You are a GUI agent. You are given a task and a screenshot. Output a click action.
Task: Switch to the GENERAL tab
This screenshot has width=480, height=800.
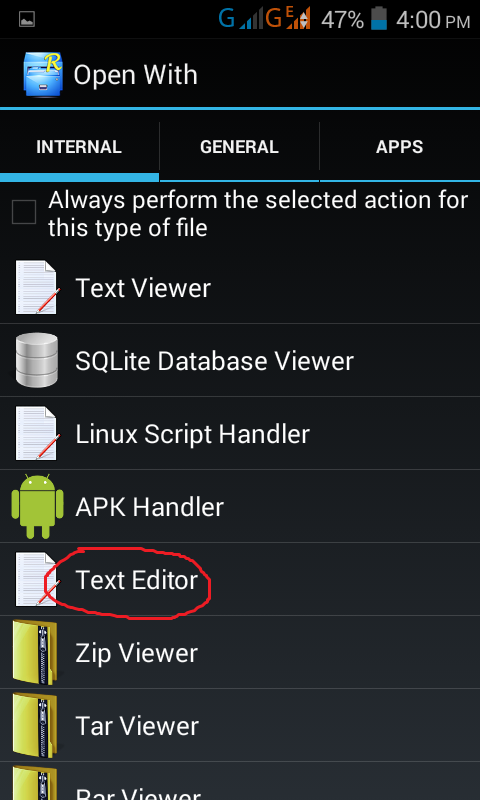239,147
